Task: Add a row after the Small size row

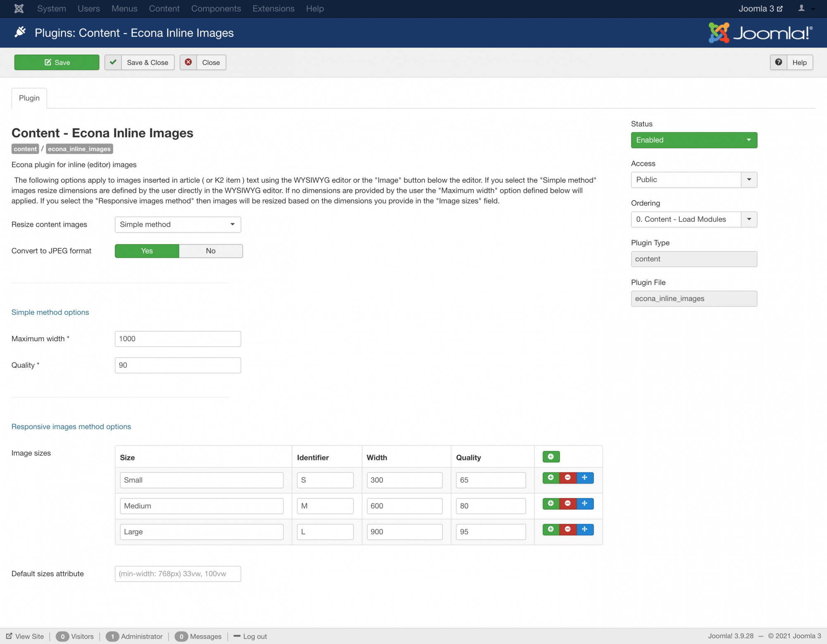Action: pos(551,478)
